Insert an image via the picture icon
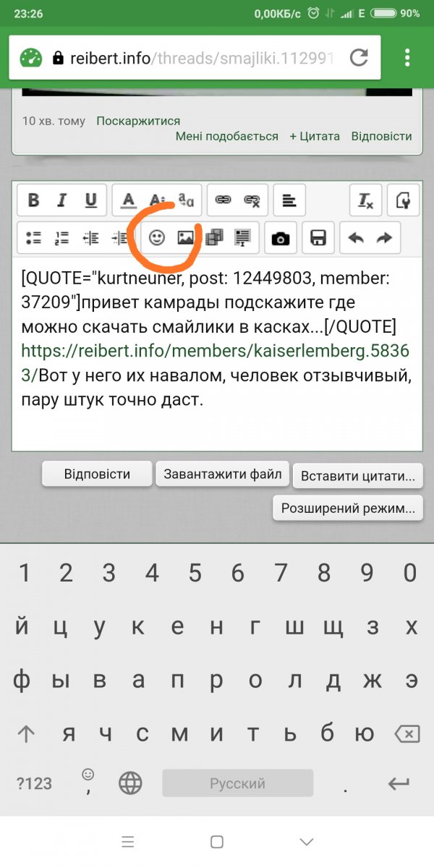The height and width of the screenshot is (868, 434). (186, 238)
